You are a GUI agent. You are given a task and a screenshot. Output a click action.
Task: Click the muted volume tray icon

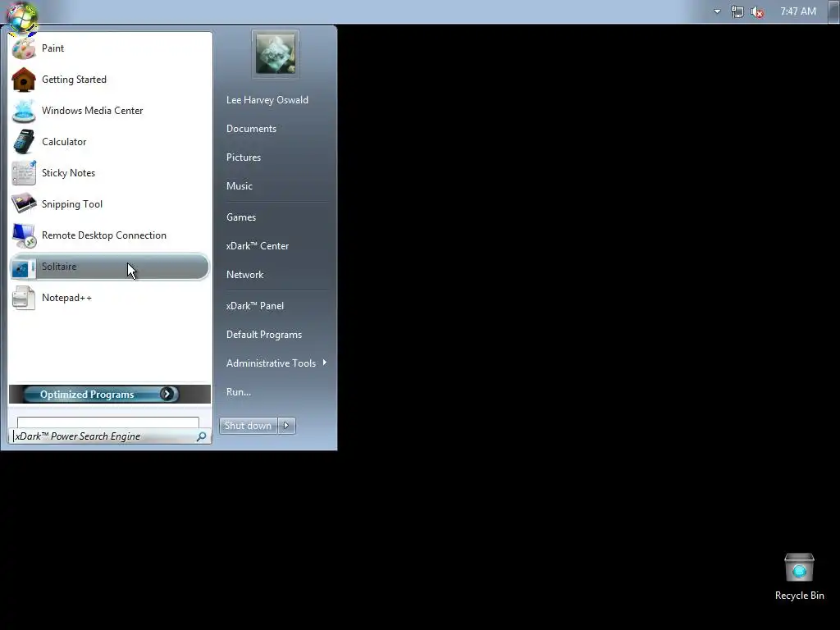(x=757, y=11)
